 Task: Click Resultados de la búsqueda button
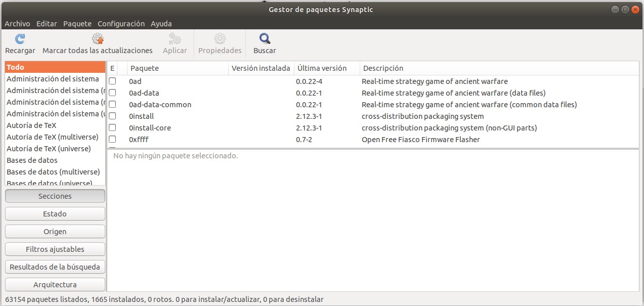pyautogui.click(x=55, y=267)
